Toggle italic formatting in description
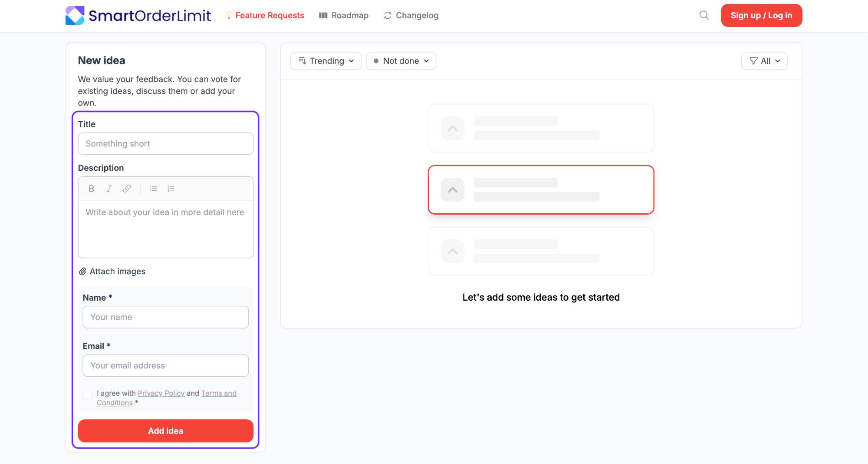This screenshot has width=868, height=464. click(x=109, y=189)
